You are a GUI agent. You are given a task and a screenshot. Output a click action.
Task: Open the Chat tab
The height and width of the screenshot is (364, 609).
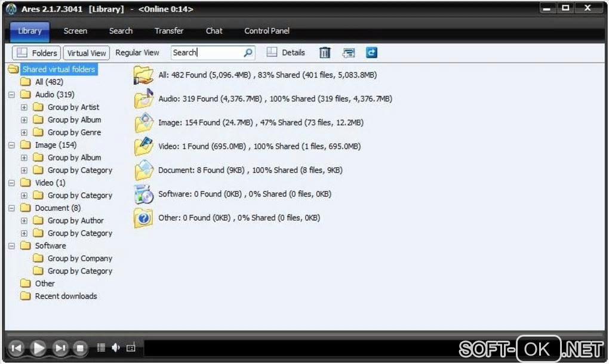click(x=214, y=31)
